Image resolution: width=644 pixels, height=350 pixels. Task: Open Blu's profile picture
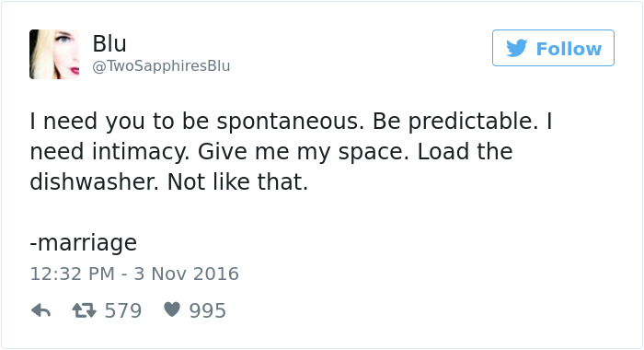coord(54,54)
